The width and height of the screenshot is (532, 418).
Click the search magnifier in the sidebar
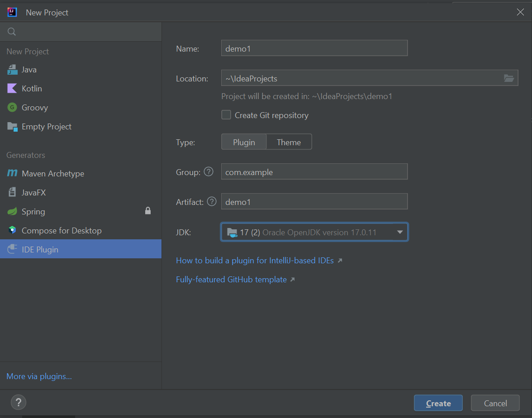coord(11,32)
